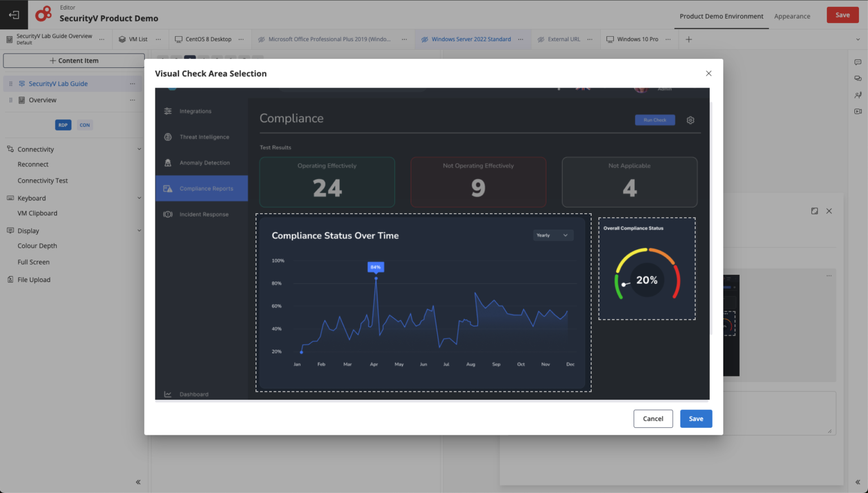This screenshot has height=493, width=868.
Task: Click the 84% data point on the chart
Action: (x=376, y=278)
